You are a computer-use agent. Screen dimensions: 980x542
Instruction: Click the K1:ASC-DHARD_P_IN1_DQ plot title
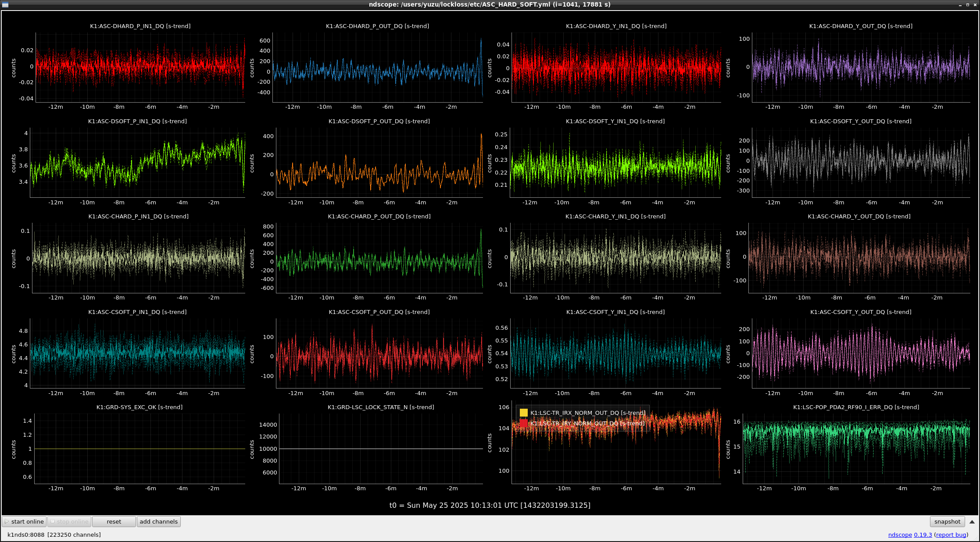tap(140, 26)
